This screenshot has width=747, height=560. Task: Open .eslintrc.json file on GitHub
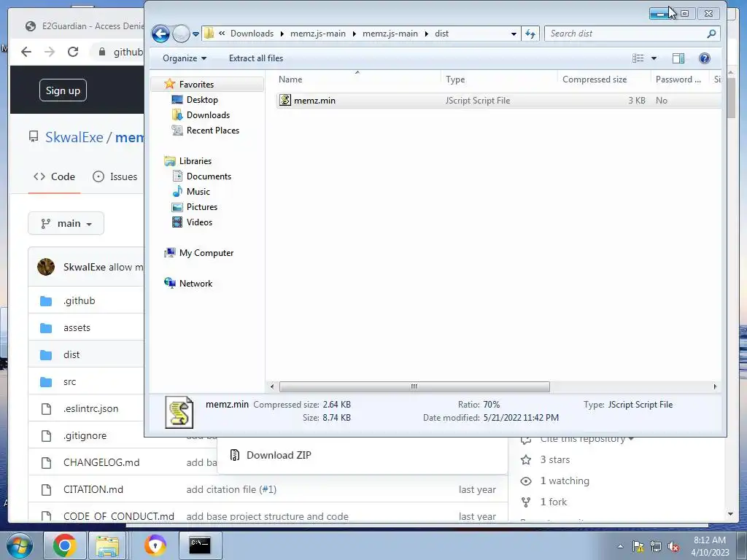(x=90, y=408)
